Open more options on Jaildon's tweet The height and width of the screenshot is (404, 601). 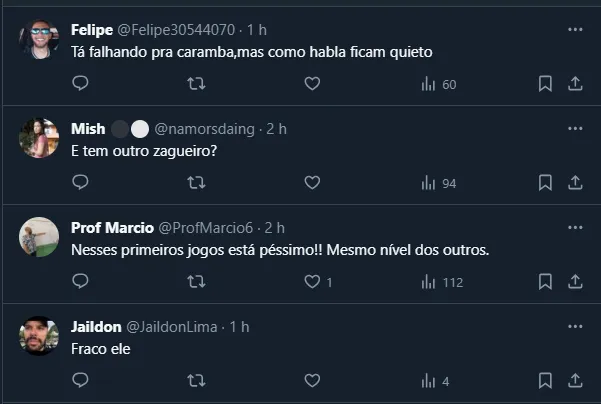pos(575,327)
